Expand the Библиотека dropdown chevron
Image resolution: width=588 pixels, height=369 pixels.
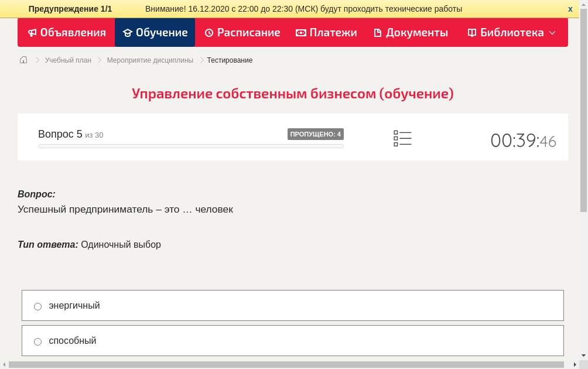(x=552, y=34)
